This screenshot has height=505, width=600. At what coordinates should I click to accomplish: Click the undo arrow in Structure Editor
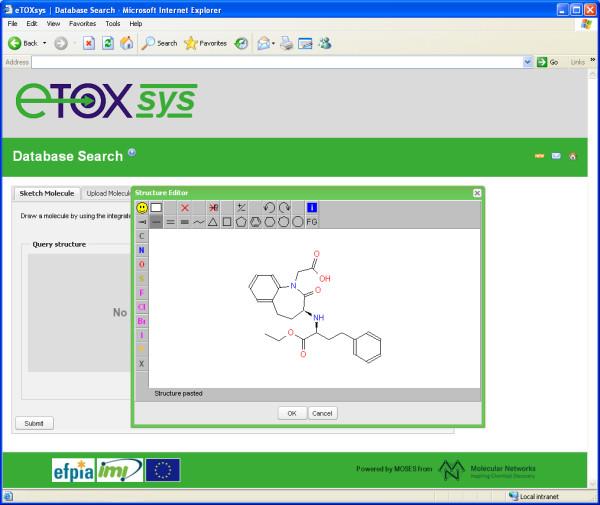(x=269, y=208)
